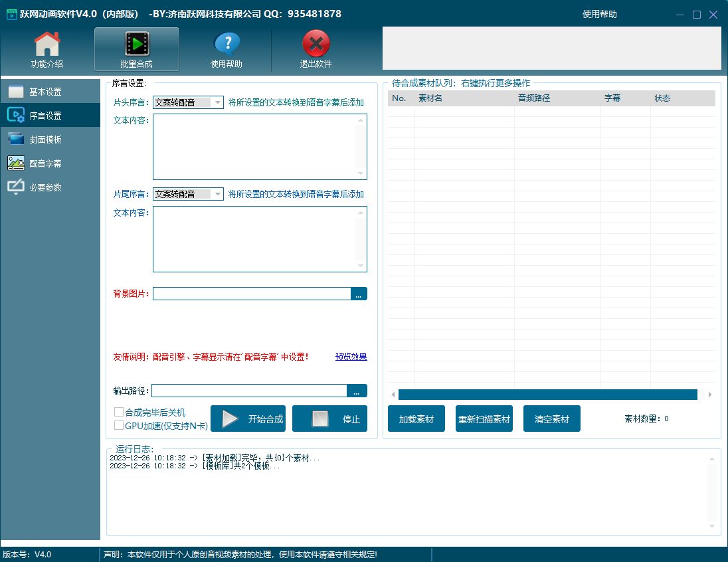Open 基本设置 in the sidebar
The image size is (728, 562).
pyautogui.click(x=45, y=92)
